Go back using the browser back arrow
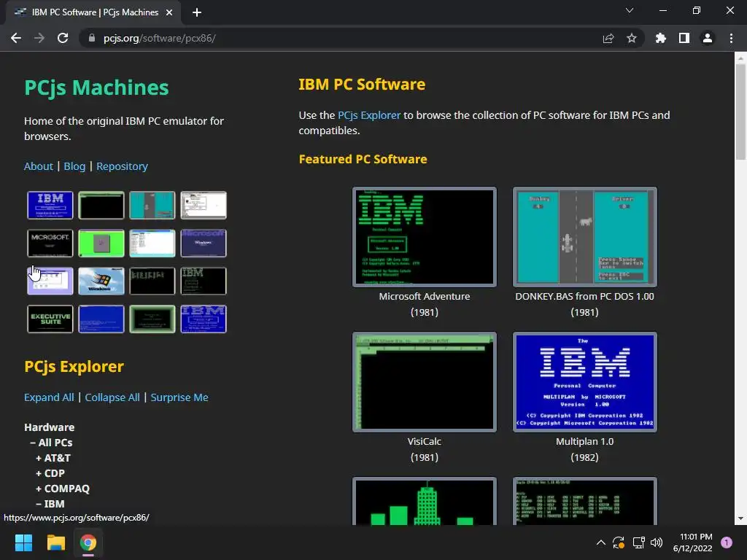 click(x=16, y=38)
